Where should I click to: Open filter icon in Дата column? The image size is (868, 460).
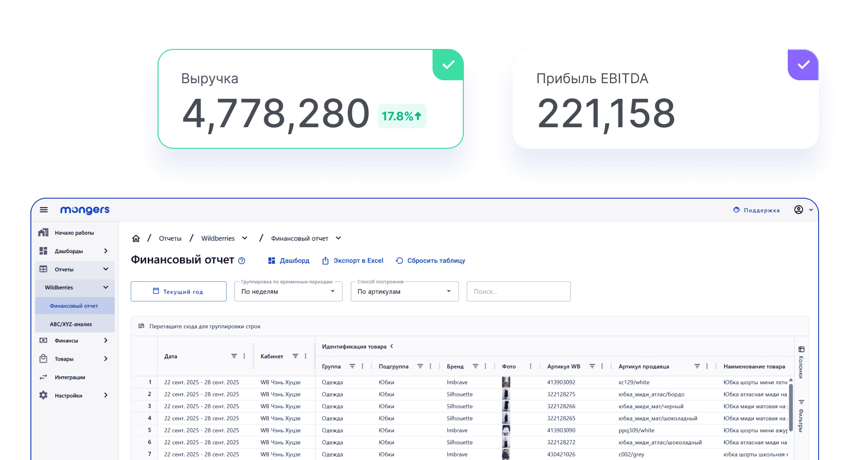[x=234, y=356]
